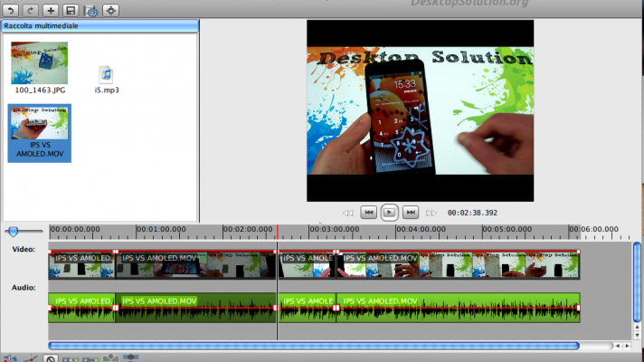The height and width of the screenshot is (362, 644).
Task: Click the horizontal timeline scrollbar
Action: pyautogui.click(x=314, y=346)
